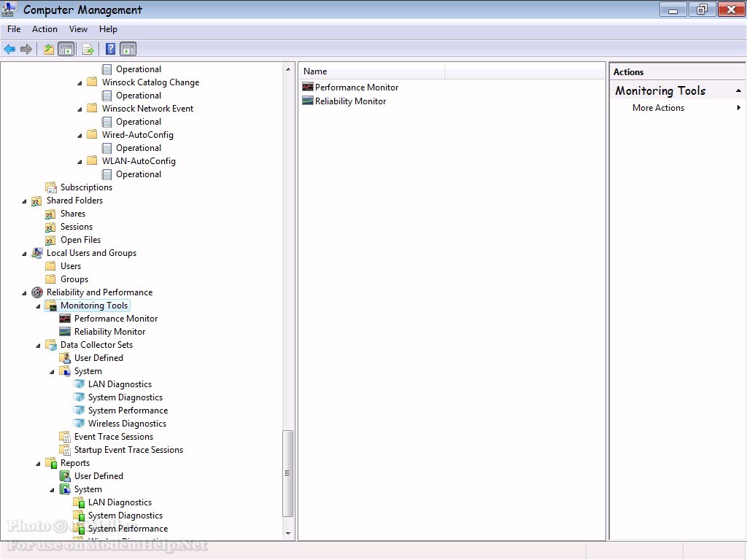747x560 pixels.
Task: Go back with the blue left arrow
Action: (x=9, y=49)
